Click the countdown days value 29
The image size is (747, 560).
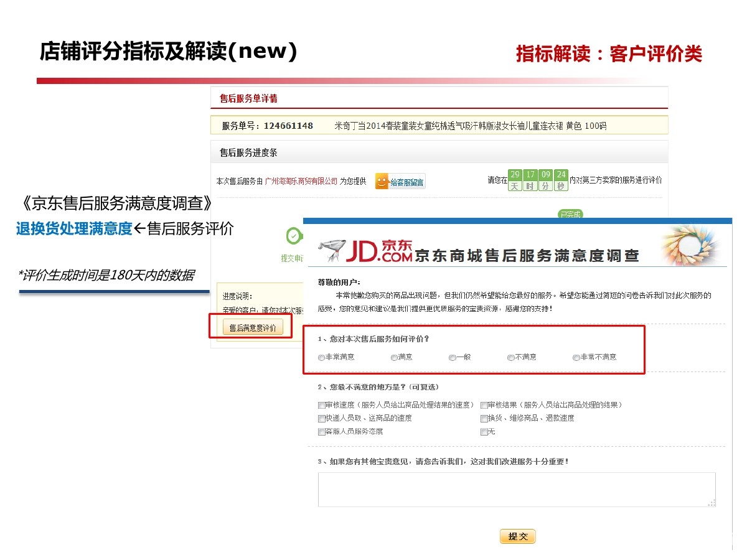click(515, 175)
